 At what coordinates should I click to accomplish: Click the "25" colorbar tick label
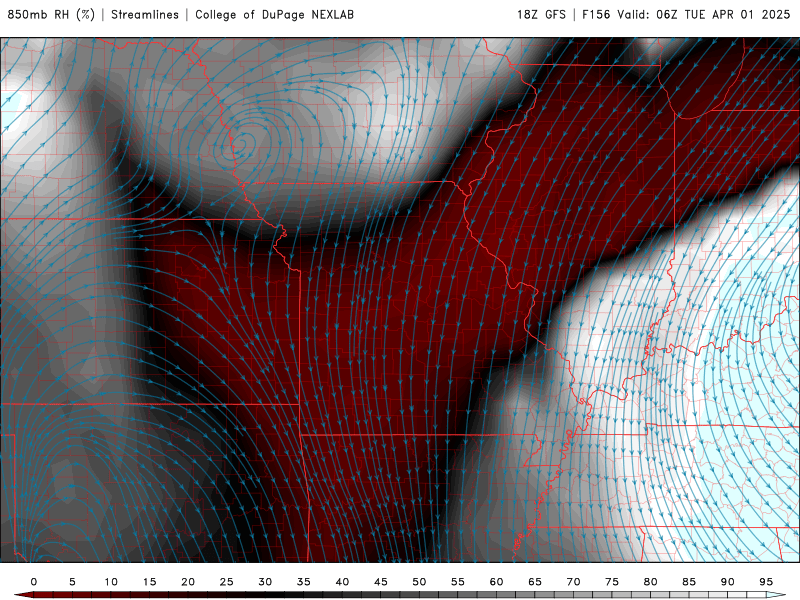(227, 582)
